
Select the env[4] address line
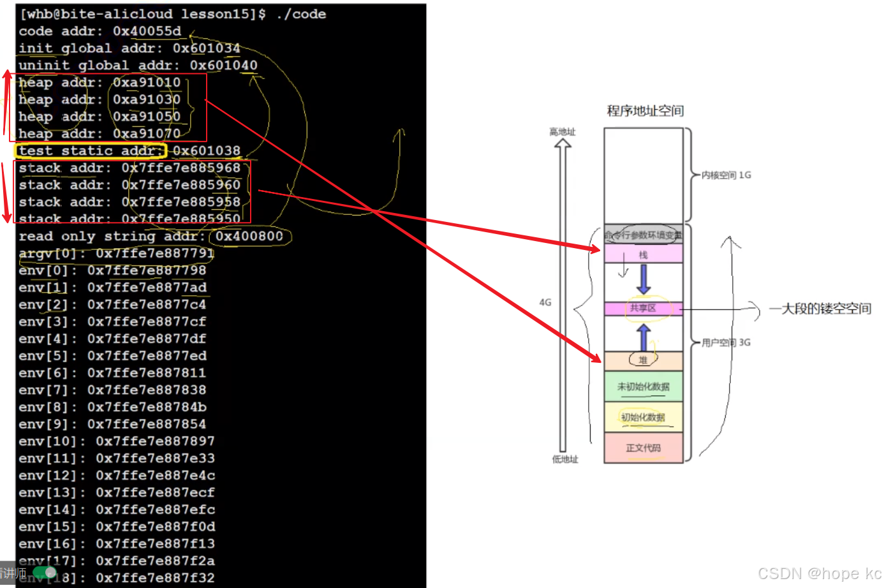click(x=113, y=339)
